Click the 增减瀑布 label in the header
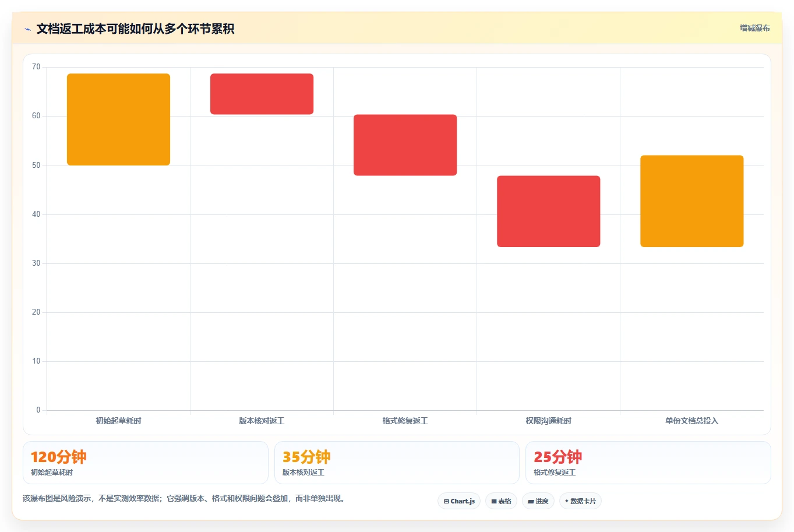Screen dimensions: 794x532 [754, 28]
